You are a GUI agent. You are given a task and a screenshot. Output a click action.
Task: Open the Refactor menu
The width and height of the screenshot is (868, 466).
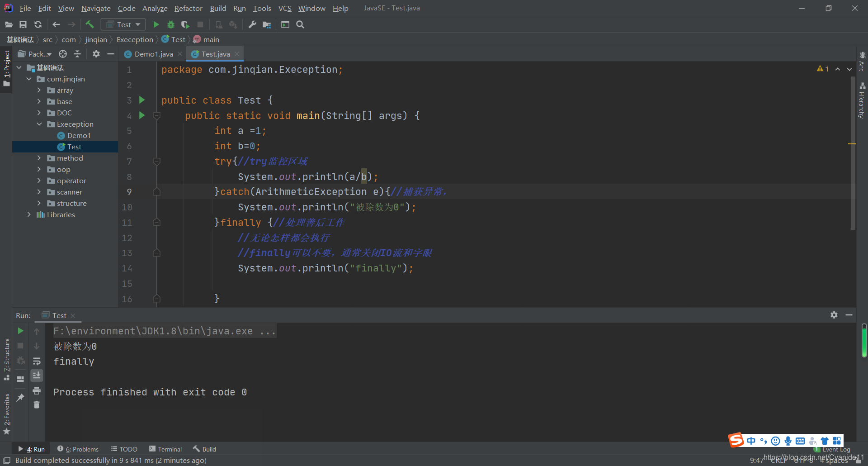[188, 8]
